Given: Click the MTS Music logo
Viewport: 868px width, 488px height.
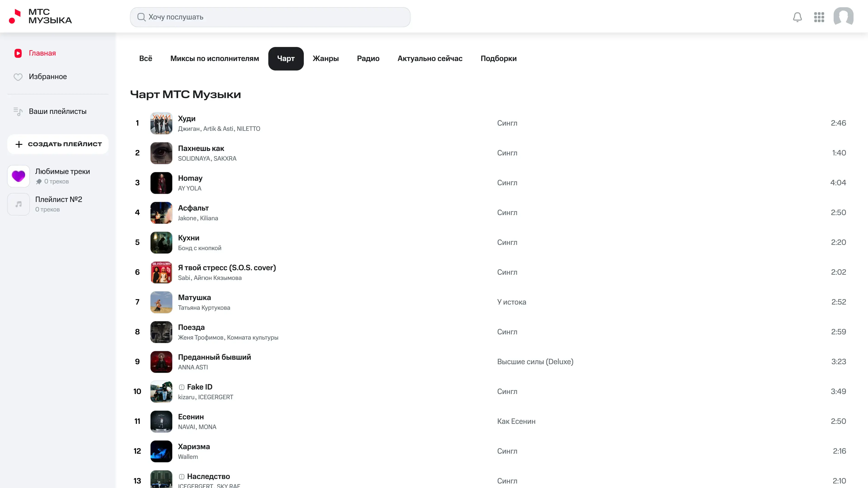Looking at the screenshot, I should [x=40, y=16].
